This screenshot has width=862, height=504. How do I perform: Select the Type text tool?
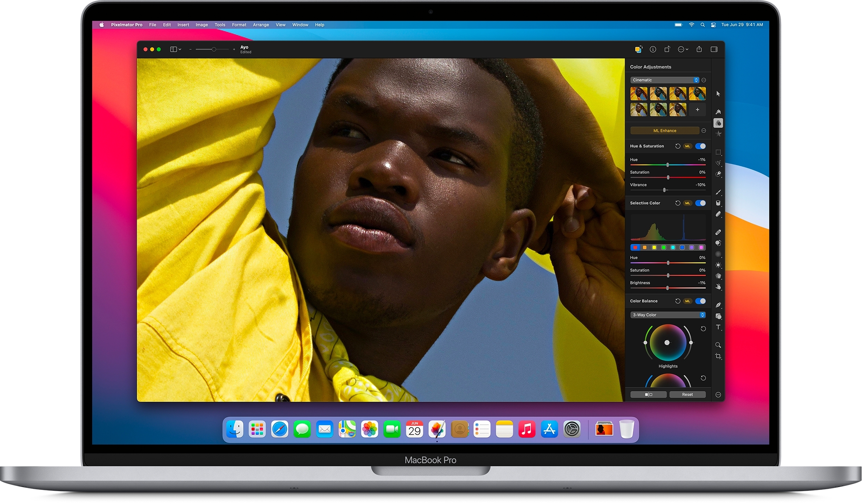[x=718, y=327]
